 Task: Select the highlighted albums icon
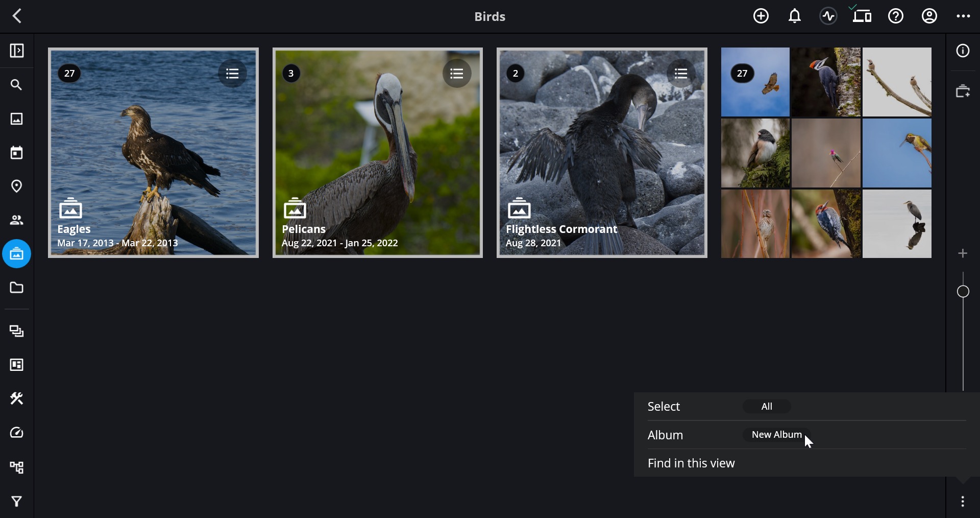(17, 254)
